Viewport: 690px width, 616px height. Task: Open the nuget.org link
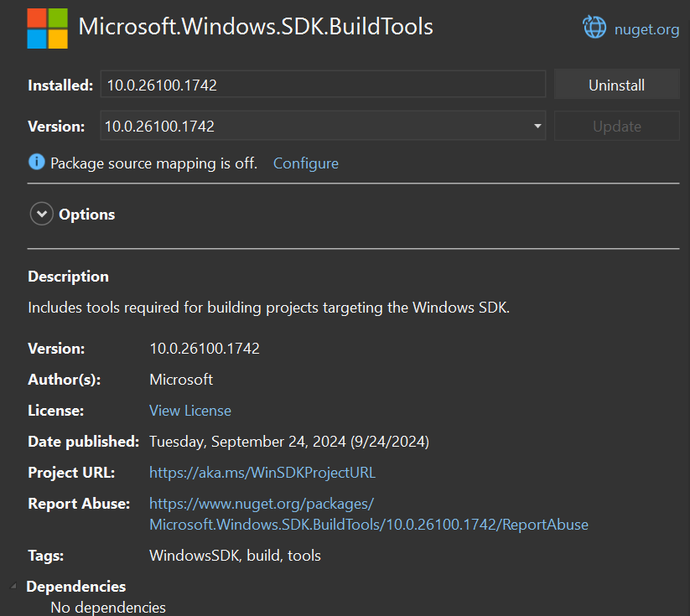point(646,29)
